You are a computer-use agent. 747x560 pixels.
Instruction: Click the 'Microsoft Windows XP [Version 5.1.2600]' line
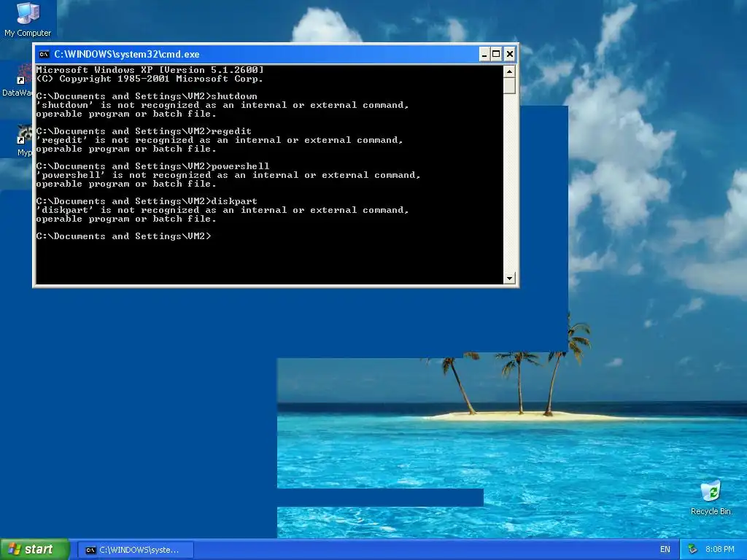pyautogui.click(x=150, y=70)
